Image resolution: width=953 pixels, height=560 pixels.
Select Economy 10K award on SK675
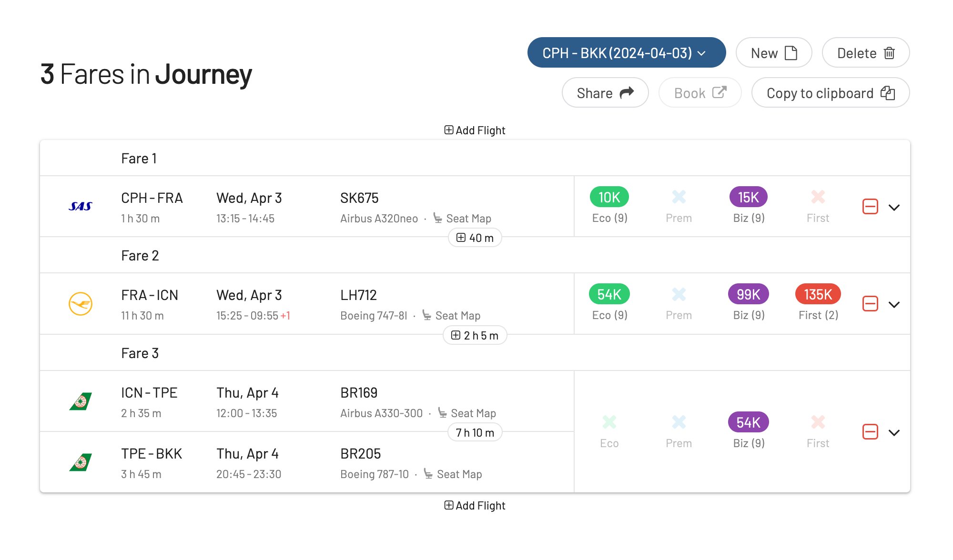click(609, 196)
